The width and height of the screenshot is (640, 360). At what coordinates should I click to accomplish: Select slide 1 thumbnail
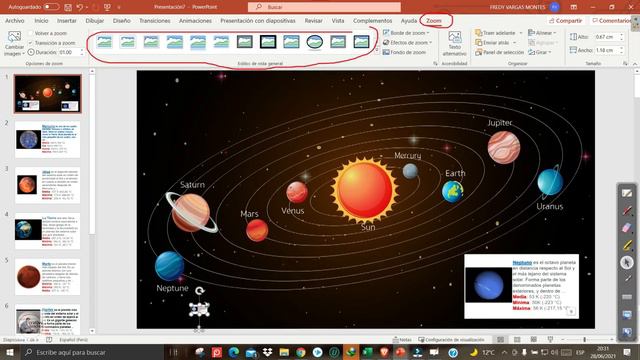[x=48, y=93]
